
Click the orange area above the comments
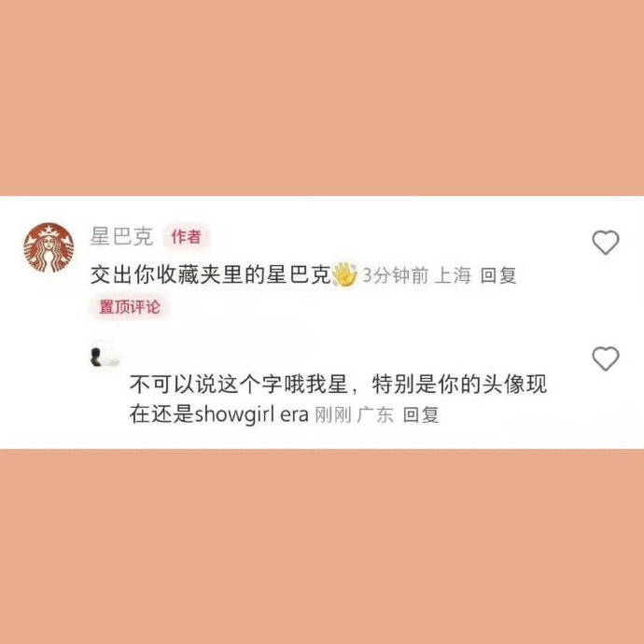click(322, 98)
